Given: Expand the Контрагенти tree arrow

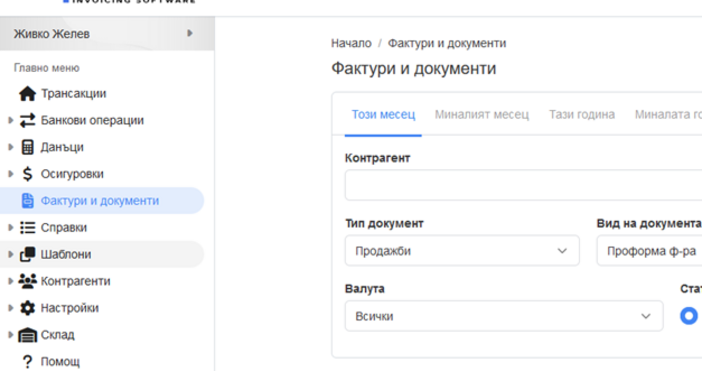Looking at the screenshot, I should pyautogui.click(x=11, y=281).
